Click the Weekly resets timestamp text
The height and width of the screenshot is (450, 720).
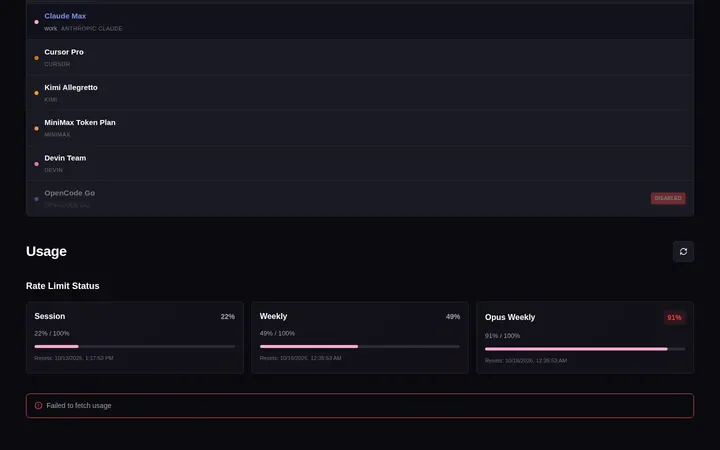[x=300, y=358]
